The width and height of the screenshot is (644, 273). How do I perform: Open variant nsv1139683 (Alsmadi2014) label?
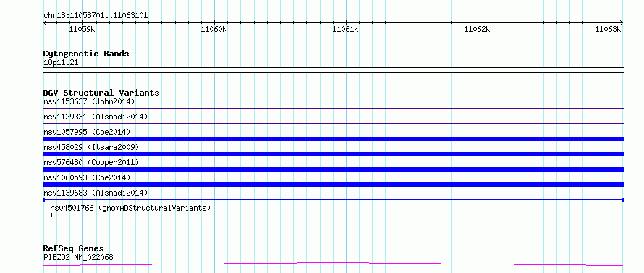click(96, 193)
